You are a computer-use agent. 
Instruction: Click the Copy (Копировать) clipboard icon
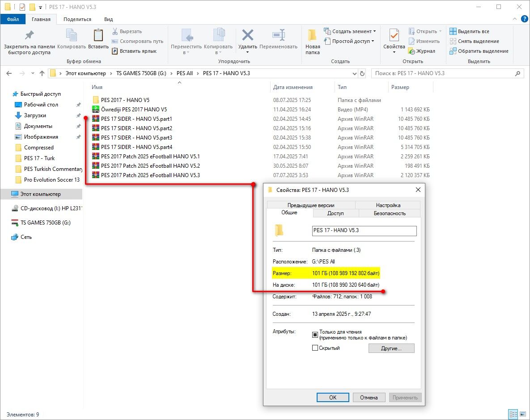tap(71, 35)
